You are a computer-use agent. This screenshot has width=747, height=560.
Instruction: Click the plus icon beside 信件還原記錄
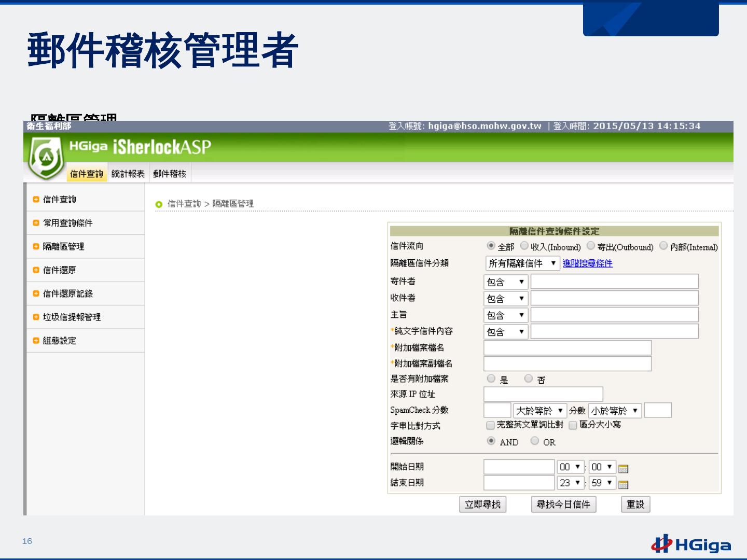(36, 293)
